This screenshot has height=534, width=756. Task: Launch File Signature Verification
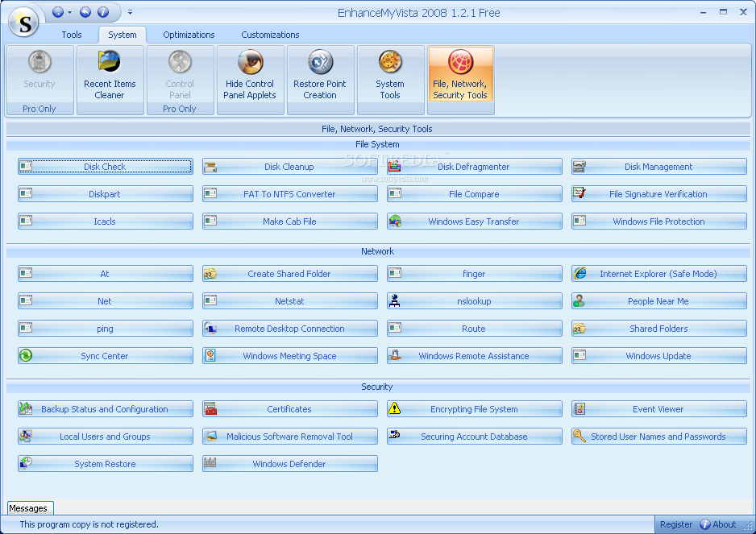click(x=659, y=194)
